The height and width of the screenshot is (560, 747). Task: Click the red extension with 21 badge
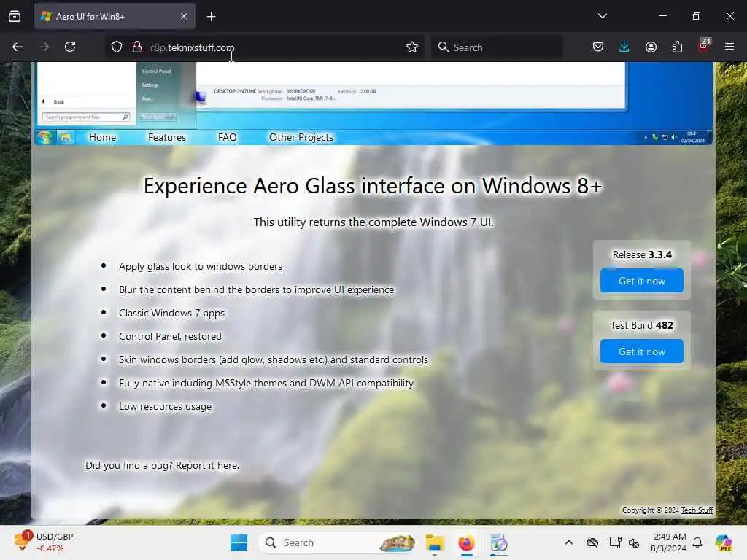tap(704, 46)
